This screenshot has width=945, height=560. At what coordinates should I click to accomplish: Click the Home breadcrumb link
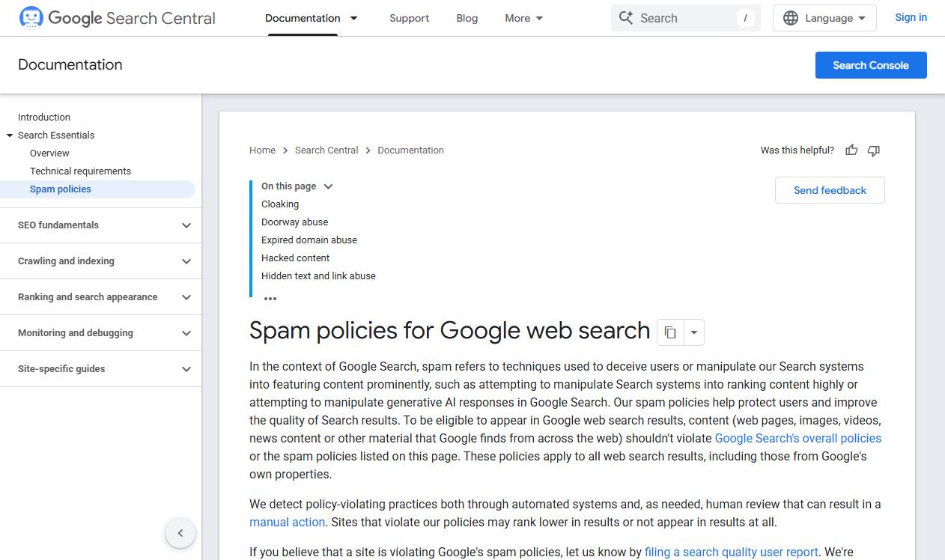tap(262, 150)
